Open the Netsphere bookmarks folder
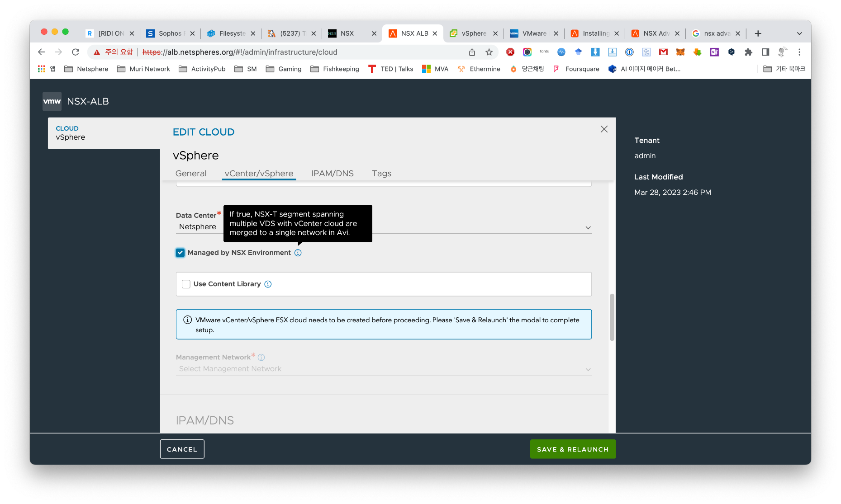841x504 pixels. tap(86, 69)
